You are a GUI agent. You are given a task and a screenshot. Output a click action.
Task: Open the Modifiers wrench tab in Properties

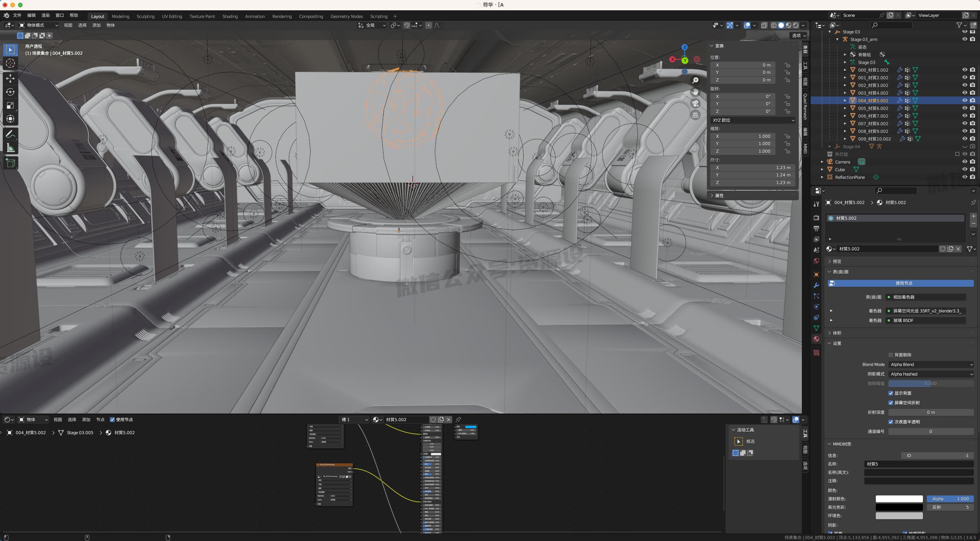[x=816, y=285]
